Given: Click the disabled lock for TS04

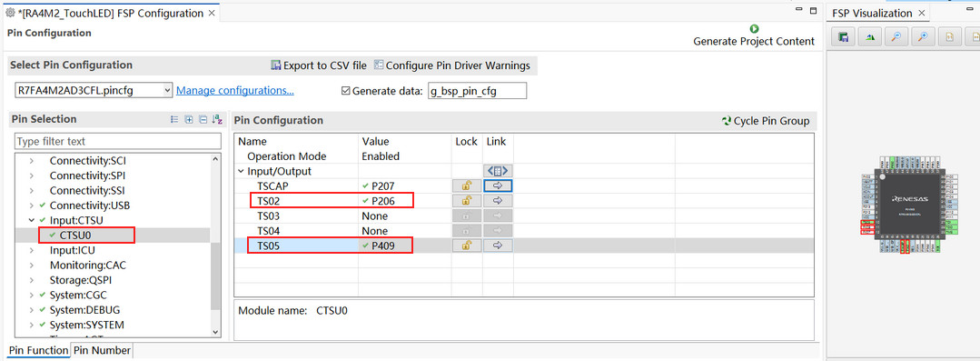Looking at the screenshot, I should [x=466, y=231].
